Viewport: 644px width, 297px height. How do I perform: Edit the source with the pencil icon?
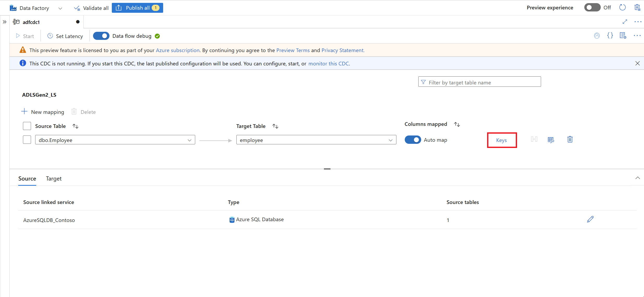[x=590, y=219]
